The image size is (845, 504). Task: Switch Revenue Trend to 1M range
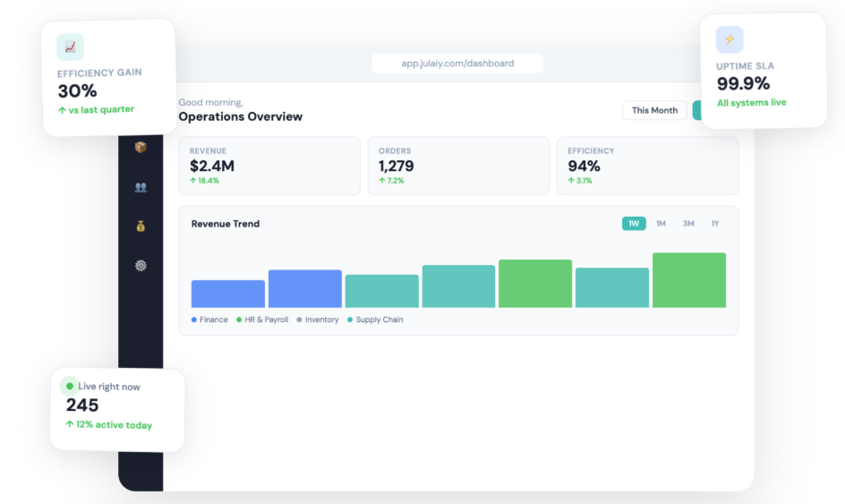(661, 223)
